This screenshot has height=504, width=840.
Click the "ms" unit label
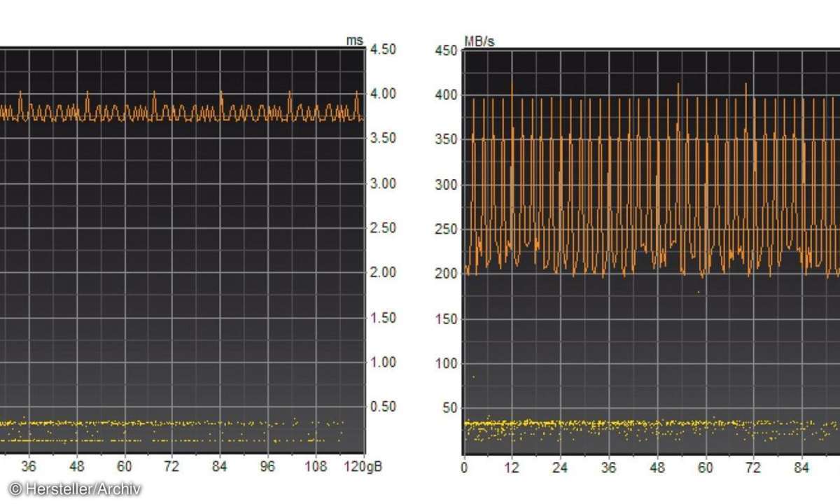355,41
